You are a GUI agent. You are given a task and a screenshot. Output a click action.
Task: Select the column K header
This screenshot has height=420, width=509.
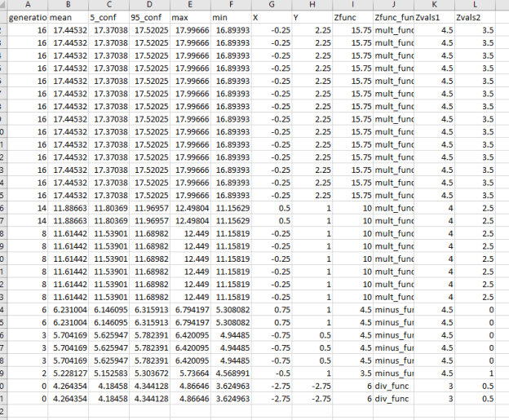coord(434,5)
